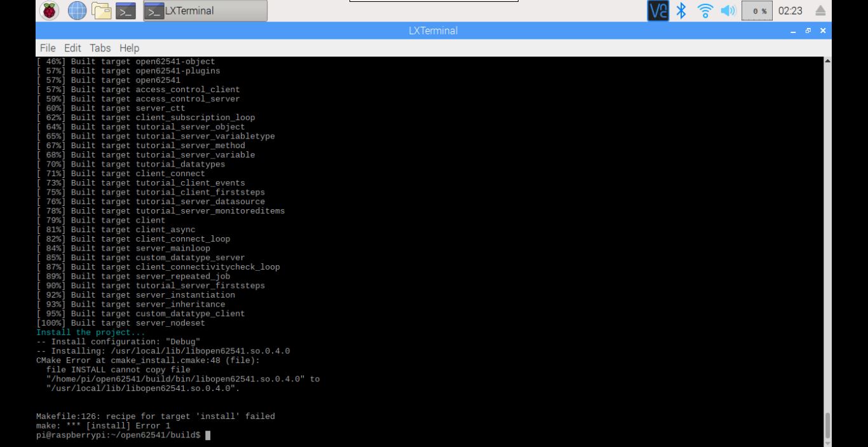868x447 pixels.
Task: Open the Edit menu in LXTerminal
Action: click(x=72, y=48)
